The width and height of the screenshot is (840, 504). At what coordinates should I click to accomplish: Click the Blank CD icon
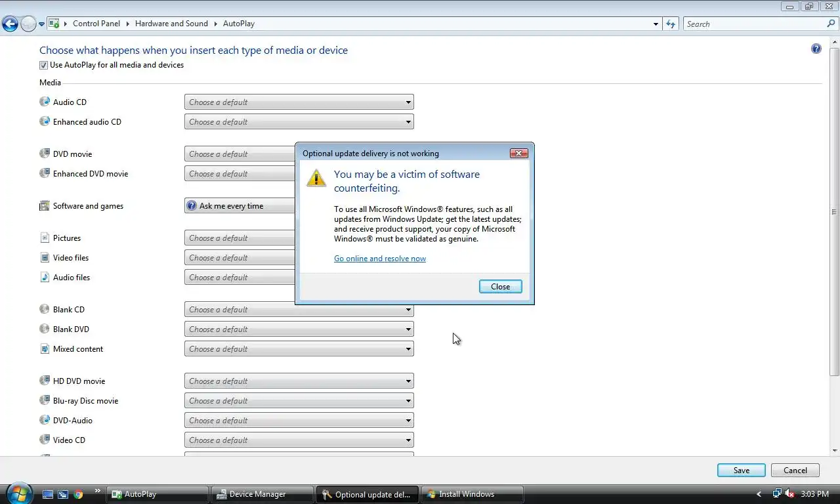(45, 309)
